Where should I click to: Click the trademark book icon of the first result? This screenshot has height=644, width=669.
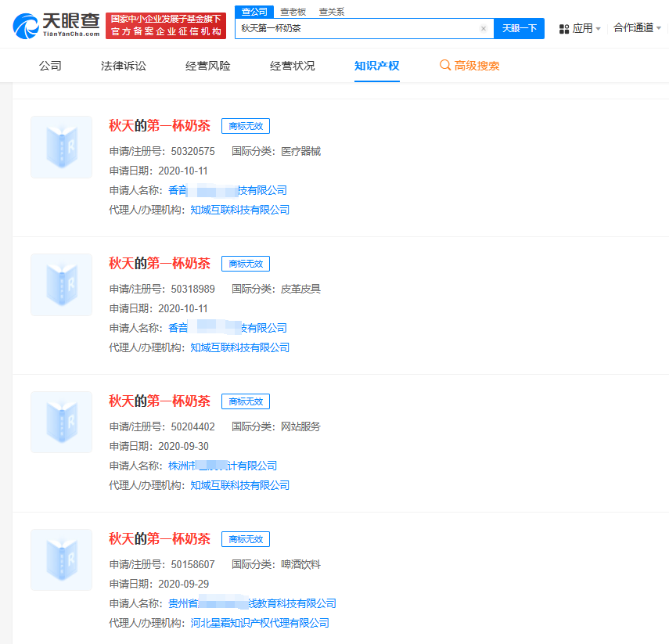[x=61, y=147]
